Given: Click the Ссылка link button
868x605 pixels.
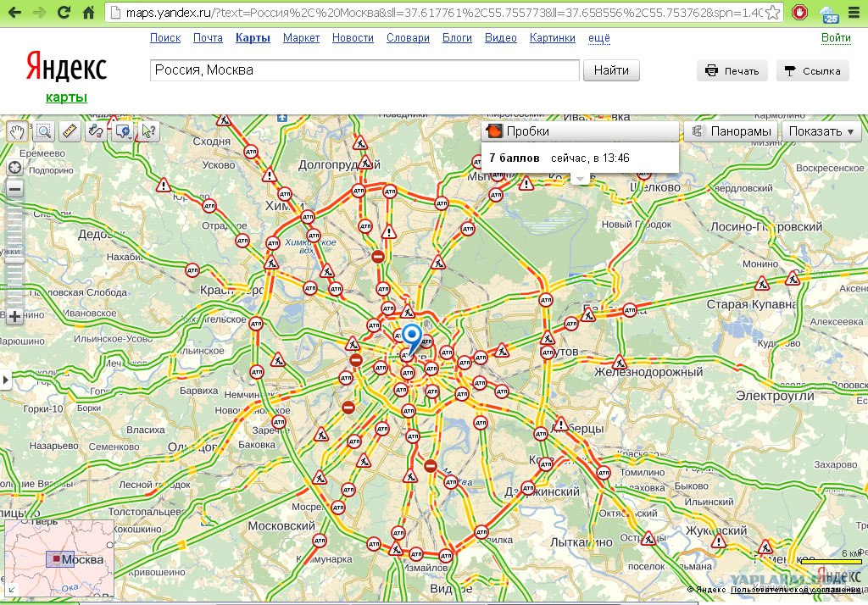Looking at the screenshot, I should 813,71.
